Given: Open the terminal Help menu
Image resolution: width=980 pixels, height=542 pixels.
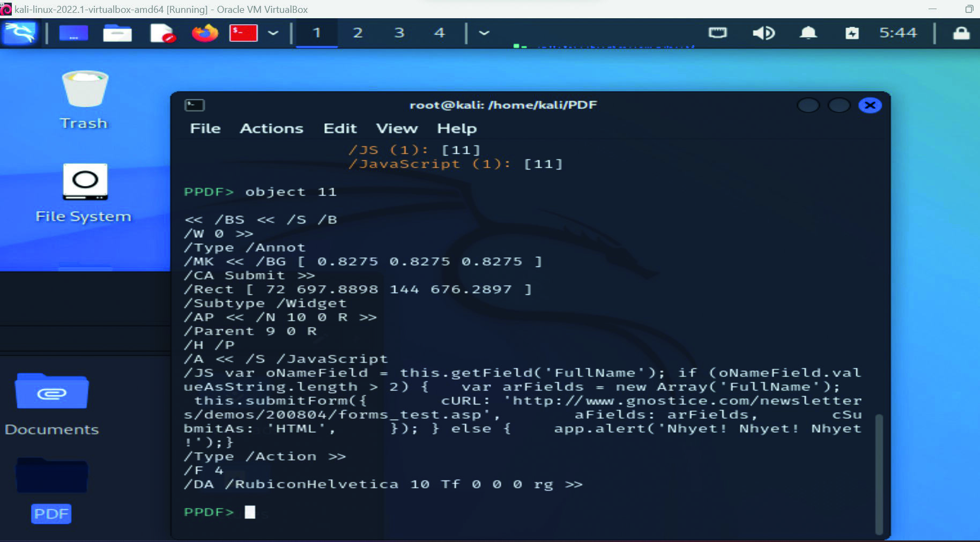Looking at the screenshot, I should (457, 129).
